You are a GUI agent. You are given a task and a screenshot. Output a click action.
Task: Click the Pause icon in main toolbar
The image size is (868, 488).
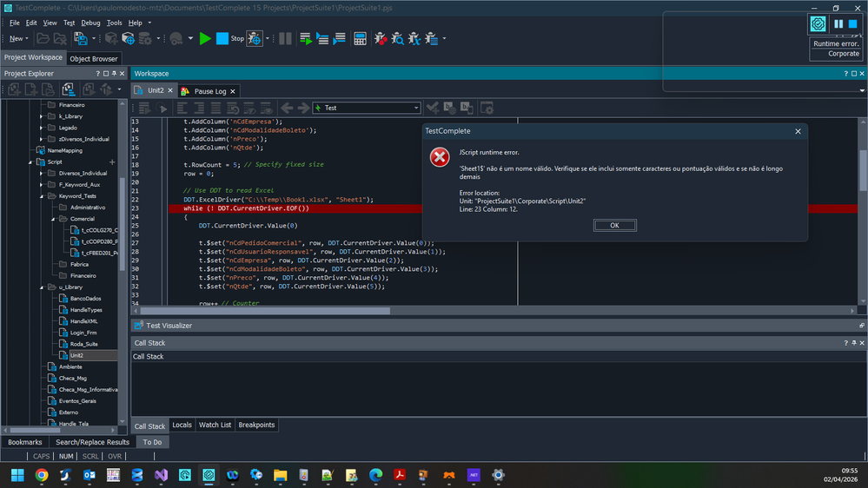point(285,38)
